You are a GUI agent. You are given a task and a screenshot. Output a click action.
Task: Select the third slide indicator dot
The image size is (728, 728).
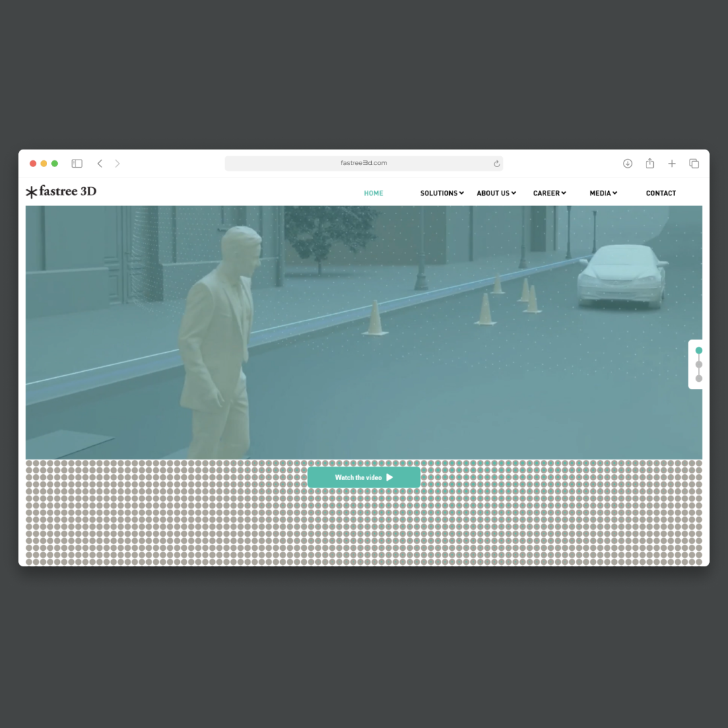(x=698, y=378)
